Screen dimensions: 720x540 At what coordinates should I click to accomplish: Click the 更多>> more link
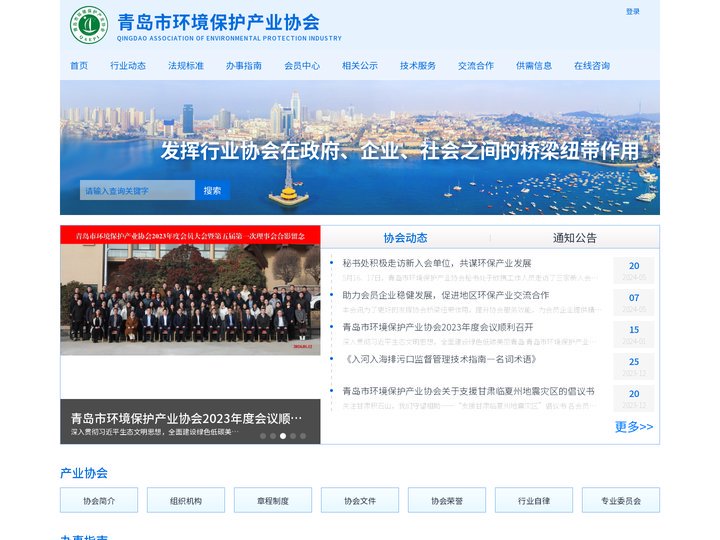(634, 427)
